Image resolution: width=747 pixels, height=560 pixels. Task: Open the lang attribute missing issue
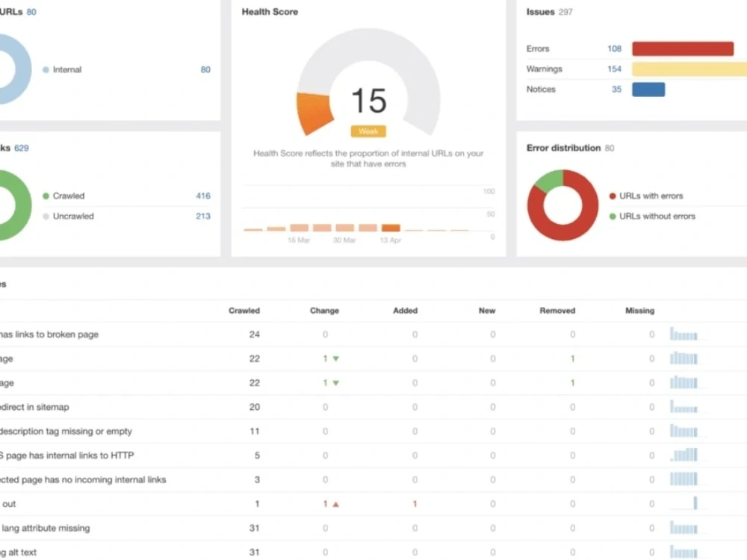coord(46,528)
